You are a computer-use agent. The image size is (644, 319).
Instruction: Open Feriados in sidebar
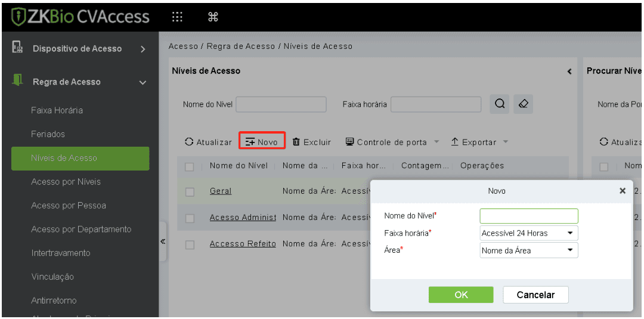click(x=48, y=134)
